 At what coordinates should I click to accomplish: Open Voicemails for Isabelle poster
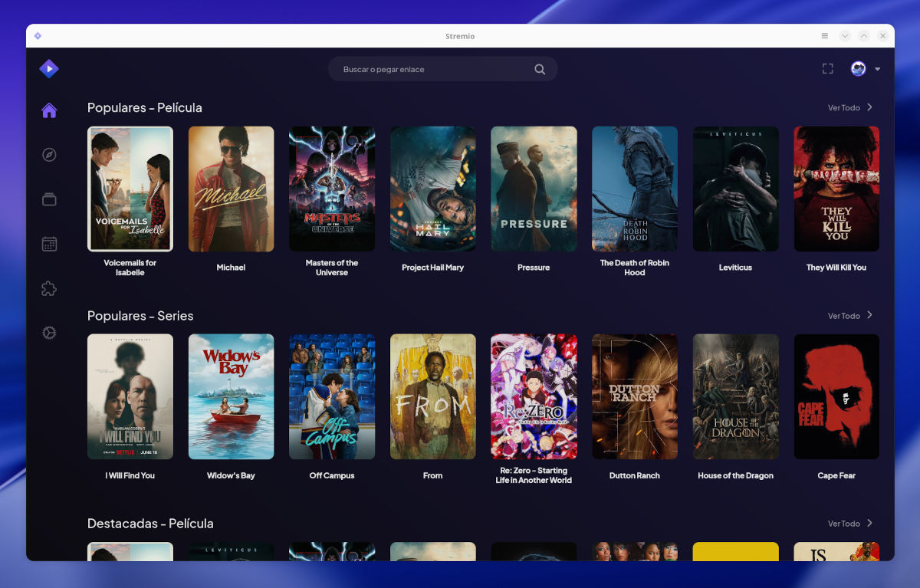tap(130, 189)
